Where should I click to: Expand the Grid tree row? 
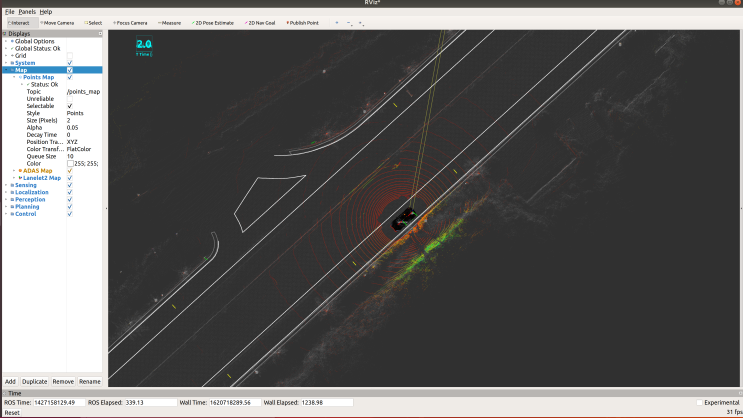[x=6, y=55]
